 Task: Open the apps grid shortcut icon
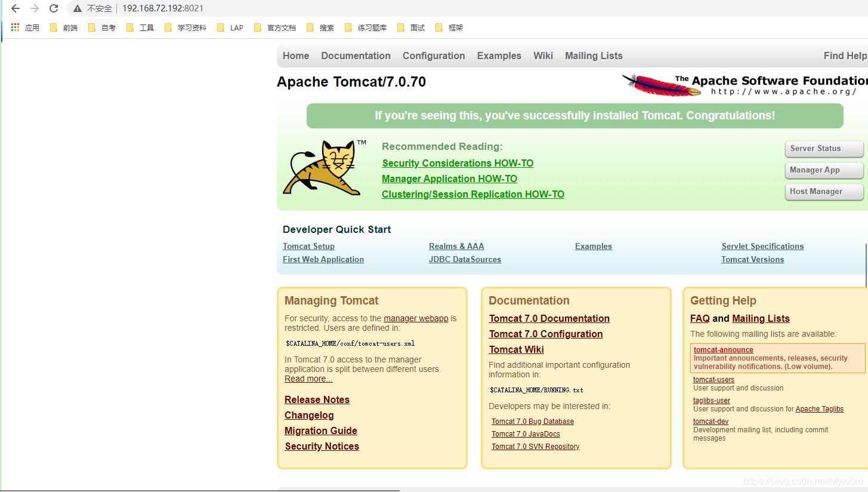[x=16, y=27]
